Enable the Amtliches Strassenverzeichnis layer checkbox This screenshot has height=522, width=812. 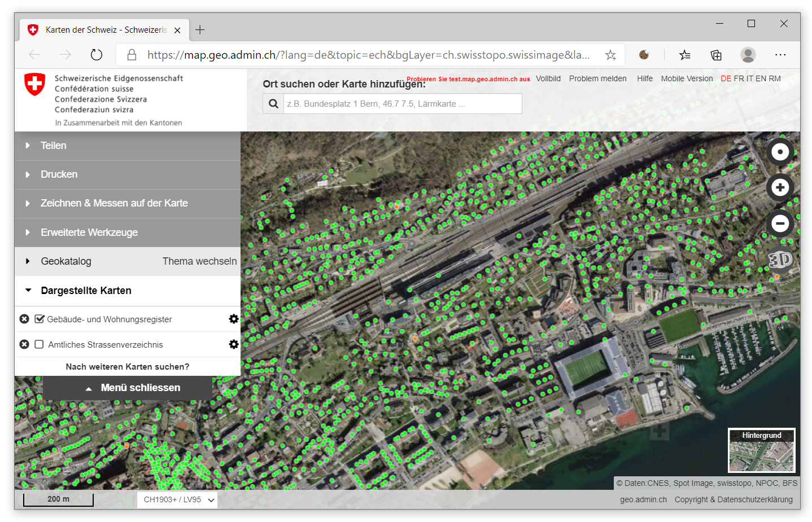coord(40,344)
